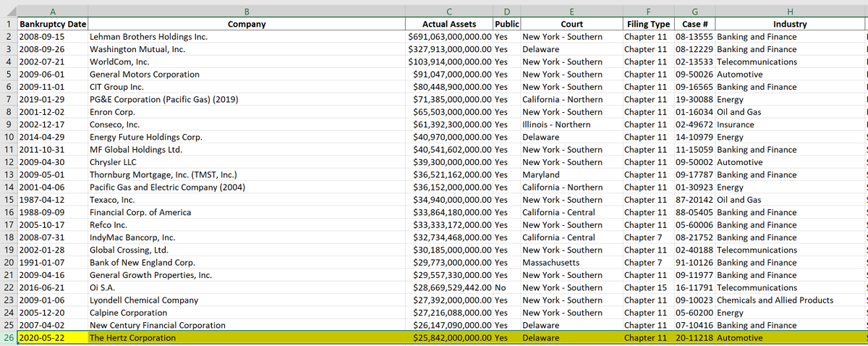Click the assets value $691,063,000,000.00
868x346 pixels.
449,36
